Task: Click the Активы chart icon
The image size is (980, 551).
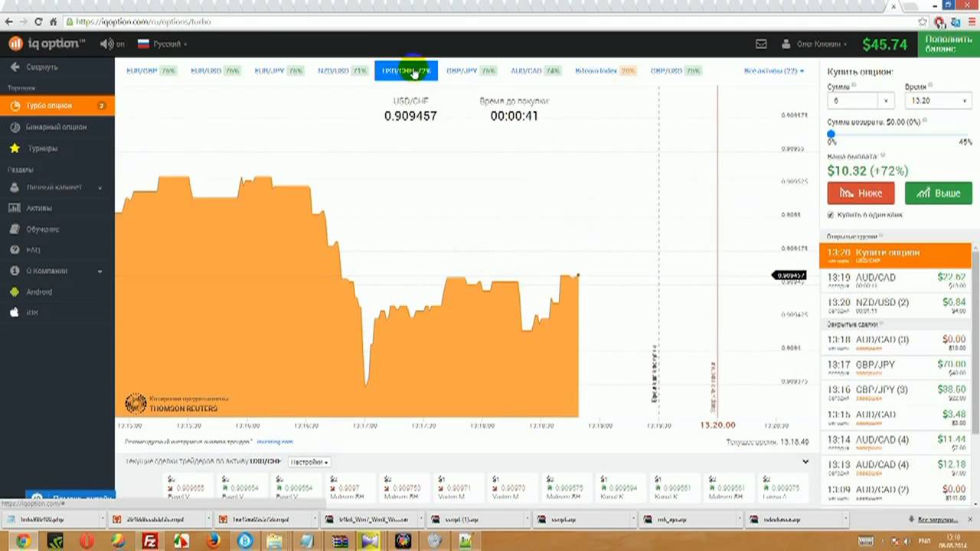Action: [x=14, y=208]
